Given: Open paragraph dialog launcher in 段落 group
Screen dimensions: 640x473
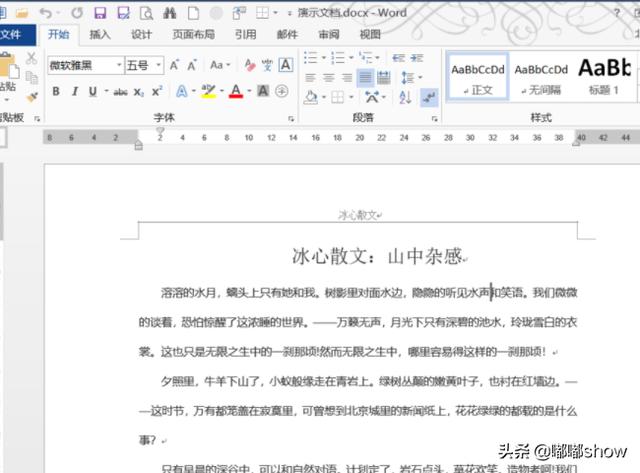Looking at the screenshot, I should coord(435,119).
